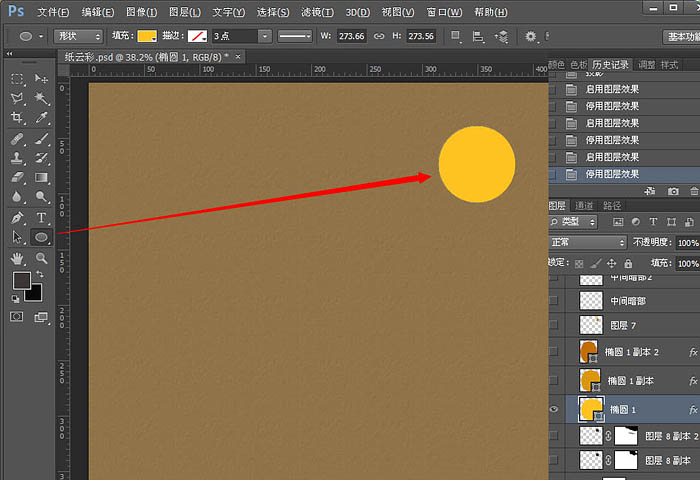The width and height of the screenshot is (700, 480).
Task: Open path arrangement options
Action: point(501,37)
